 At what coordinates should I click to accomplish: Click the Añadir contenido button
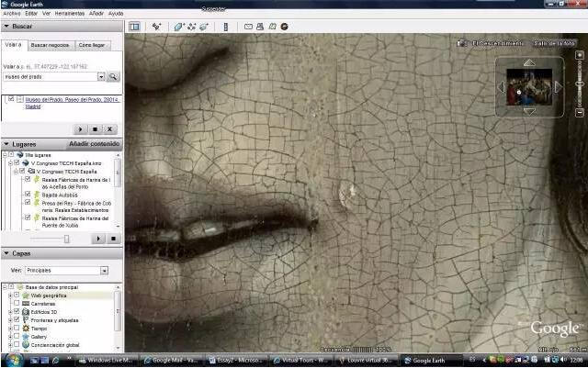pyautogui.click(x=94, y=144)
